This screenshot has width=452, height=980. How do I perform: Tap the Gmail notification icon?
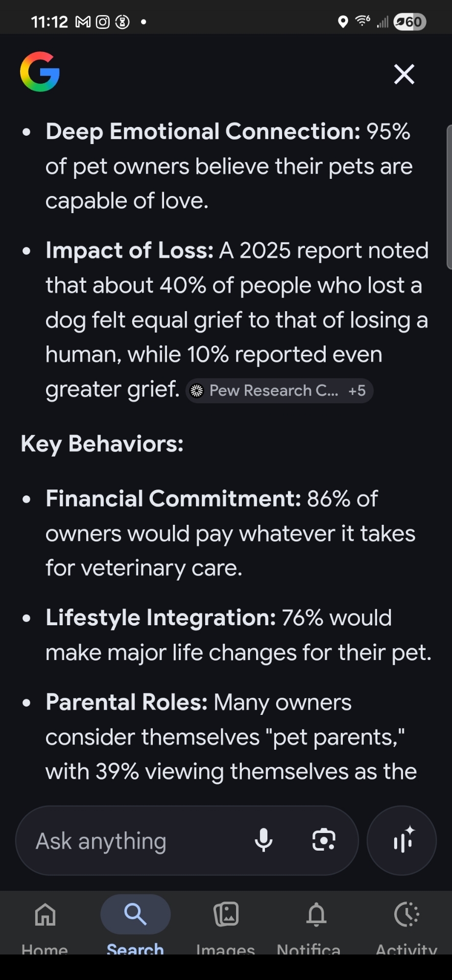click(x=83, y=22)
